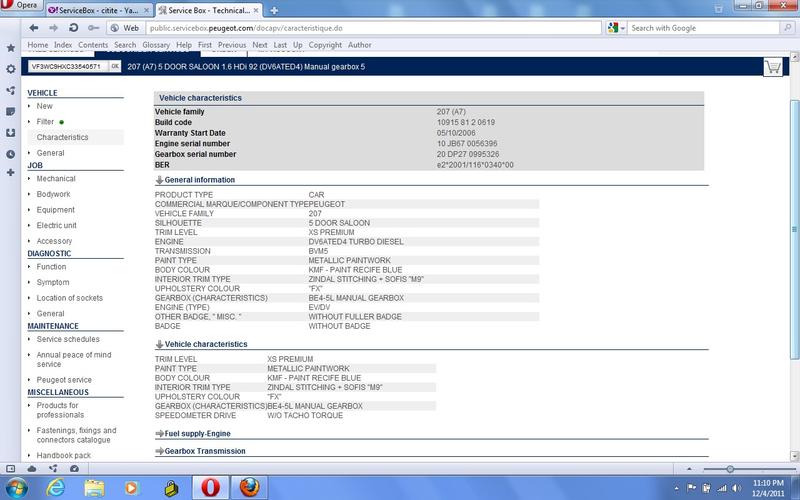
Task: Add a new tab with the plus icon
Action: (x=274, y=10)
